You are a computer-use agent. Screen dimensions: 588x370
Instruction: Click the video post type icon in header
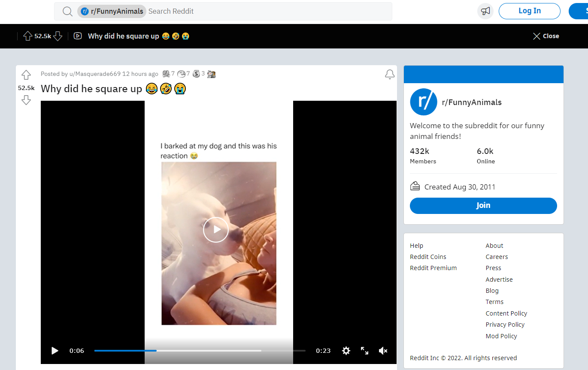click(x=78, y=36)
